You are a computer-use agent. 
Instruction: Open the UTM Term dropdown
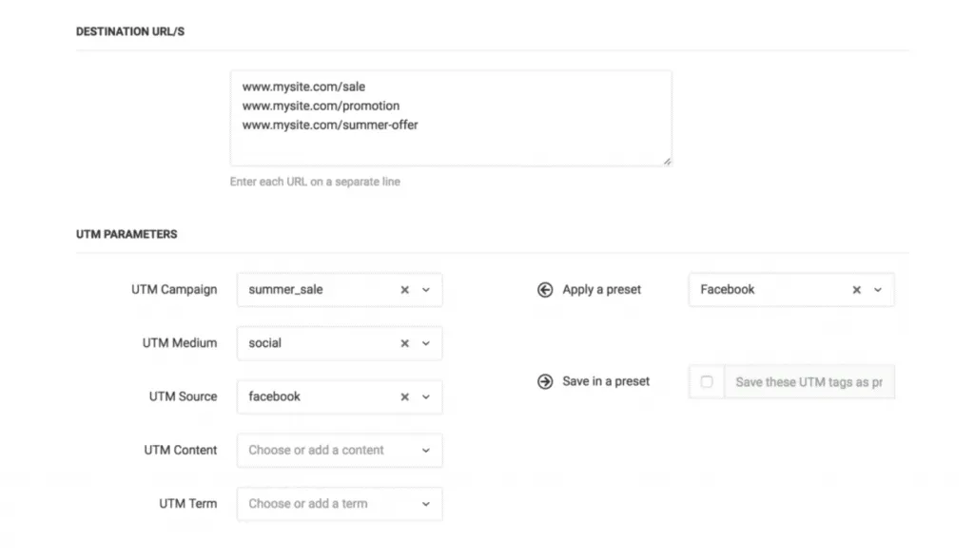(340, 504)
